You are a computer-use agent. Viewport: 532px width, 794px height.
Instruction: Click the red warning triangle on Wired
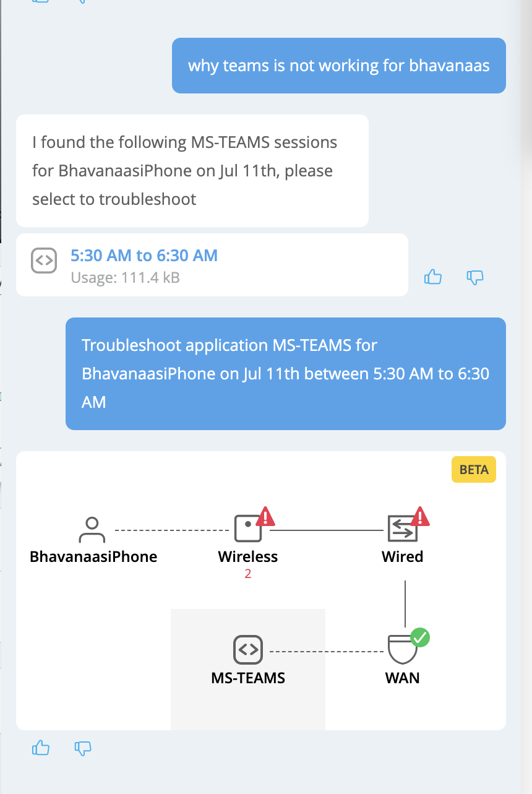(421, 516)
